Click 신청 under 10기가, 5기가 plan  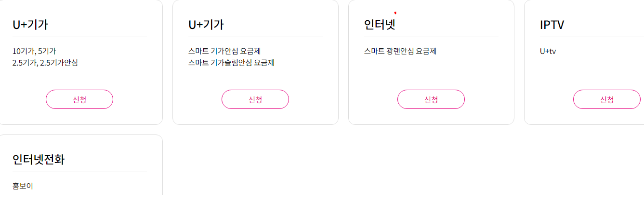(79, 99)
